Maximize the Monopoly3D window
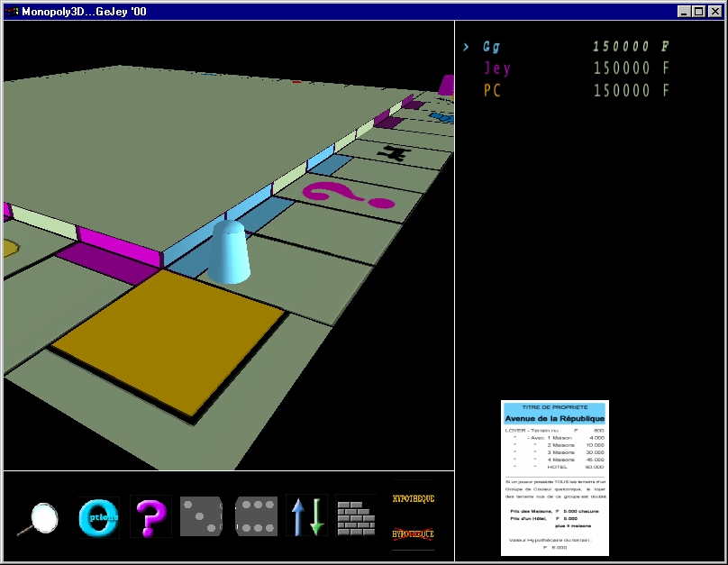This screenshot has height=565, width=728. pos(699,11)
